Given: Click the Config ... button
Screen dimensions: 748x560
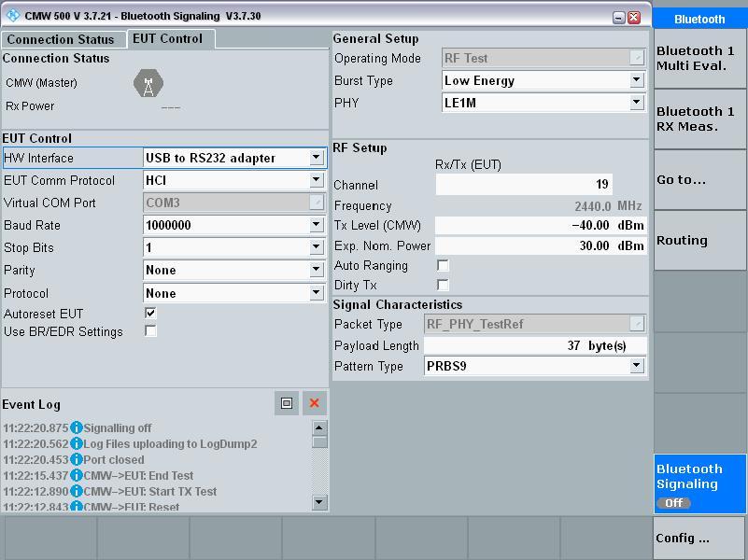Looking at the screenshot, I should [699, 538].
